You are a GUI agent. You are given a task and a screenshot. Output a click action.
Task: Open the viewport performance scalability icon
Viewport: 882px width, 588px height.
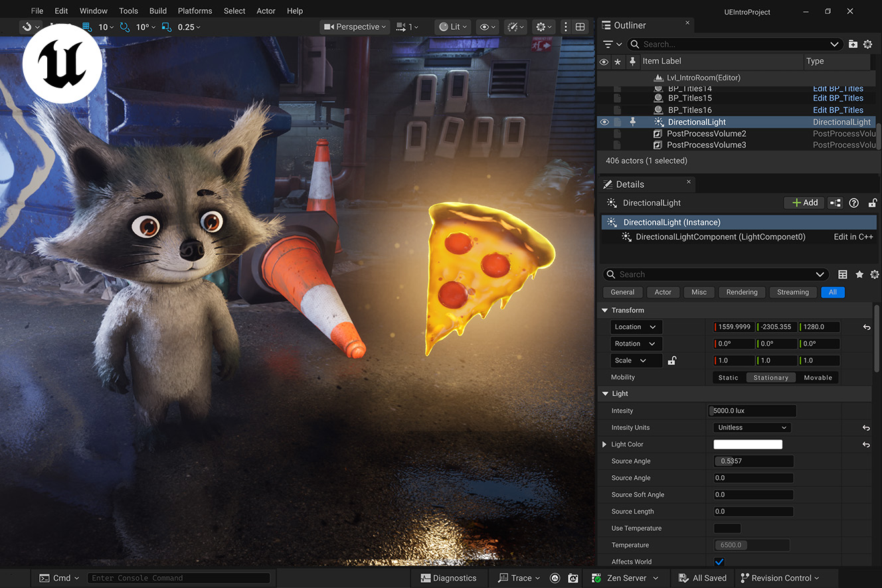(515, 27)
